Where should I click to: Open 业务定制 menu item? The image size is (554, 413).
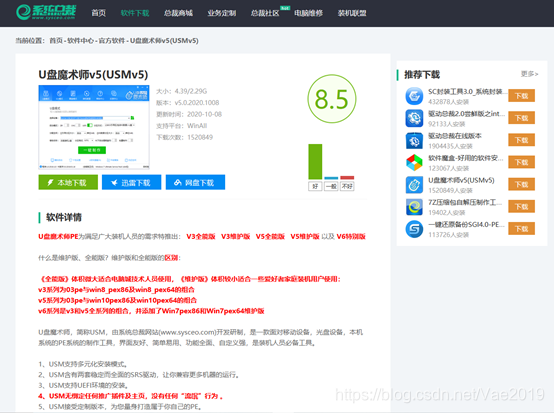pyautogui.click(x=222, y=13)
